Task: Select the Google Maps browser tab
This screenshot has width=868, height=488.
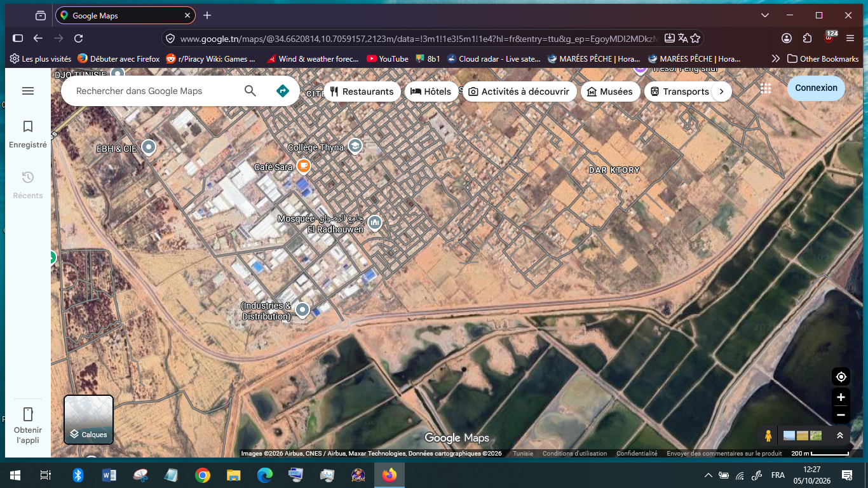Action: (x=125, y=15)
